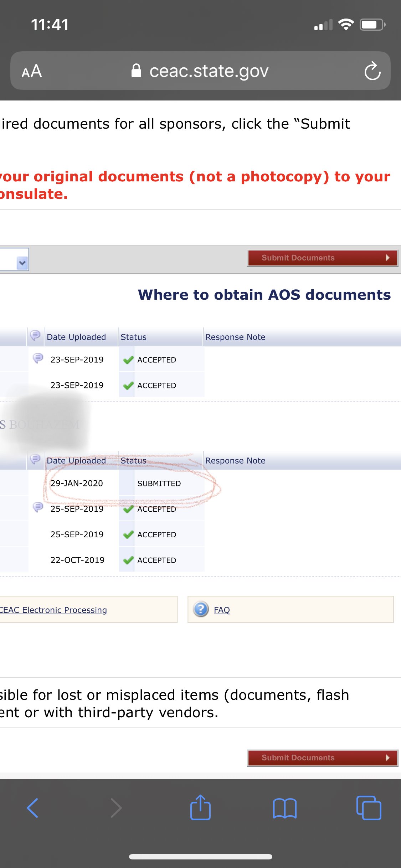401x868 pixels.
Task: Show open tabs with tabs icon
Action: pos(369,808)
